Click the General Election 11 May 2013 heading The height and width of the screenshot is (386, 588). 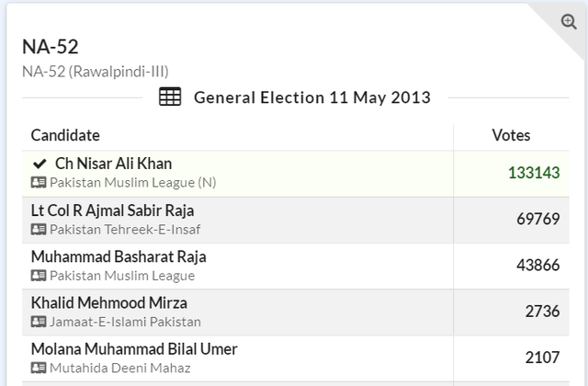[311, 97]
